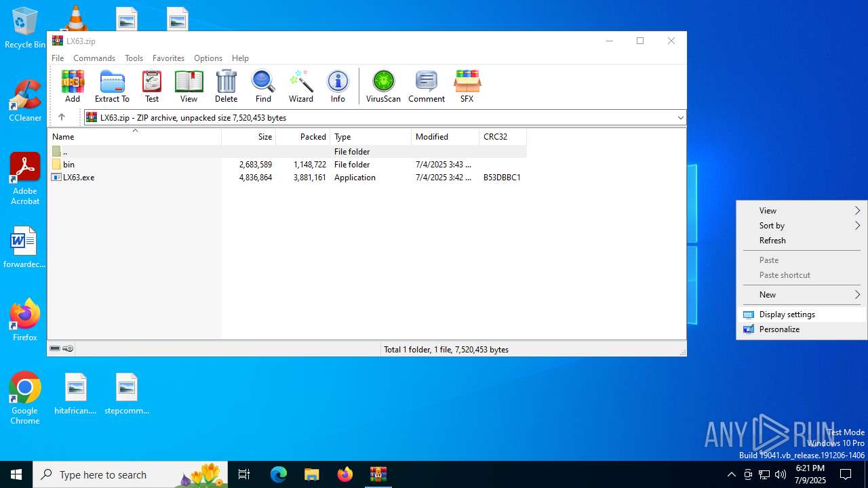Image resolution: width=868 pixels, height=488 pixels.
Task: Sort by Modified column header
Action: click(446, 137)
